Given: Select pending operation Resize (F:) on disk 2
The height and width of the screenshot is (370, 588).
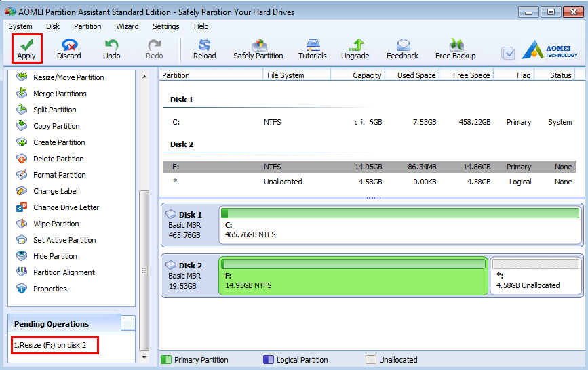Looking at the screenshot, I should click(x=50, y=345).
